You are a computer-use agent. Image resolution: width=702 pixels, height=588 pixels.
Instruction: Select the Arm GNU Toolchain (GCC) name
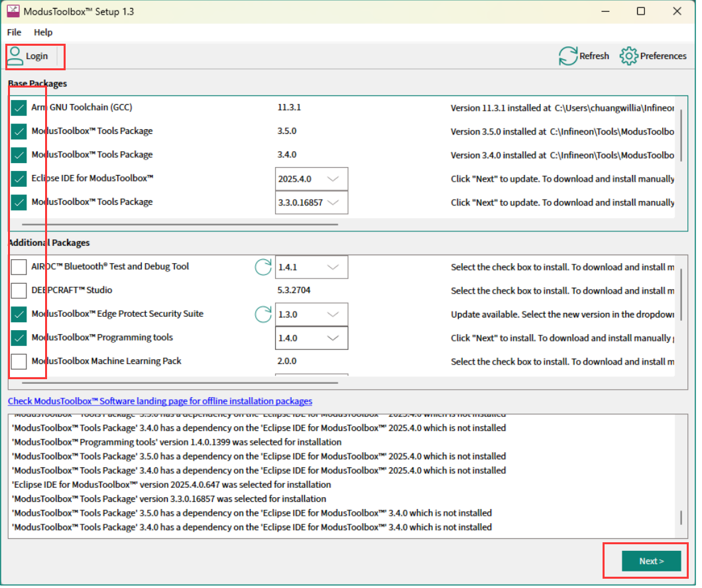[82, 108]
